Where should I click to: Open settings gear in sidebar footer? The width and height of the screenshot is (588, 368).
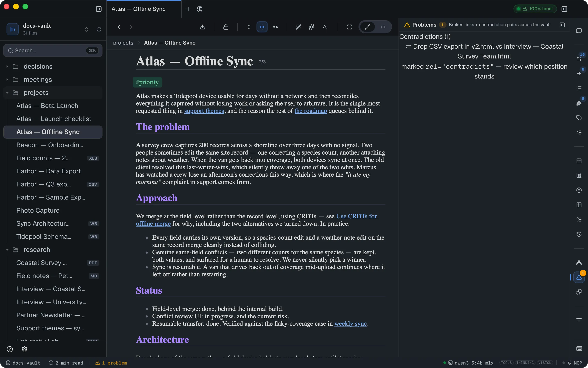pos(24,349)
